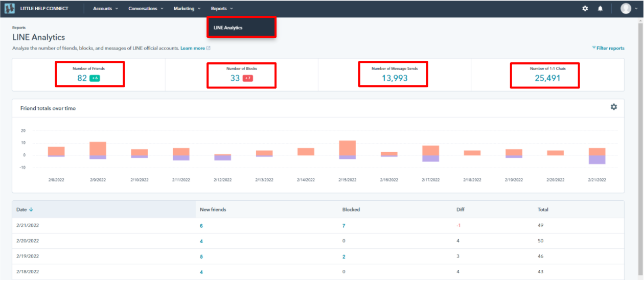Open account dropdown arrow next to avatar

tap(636, 9)
